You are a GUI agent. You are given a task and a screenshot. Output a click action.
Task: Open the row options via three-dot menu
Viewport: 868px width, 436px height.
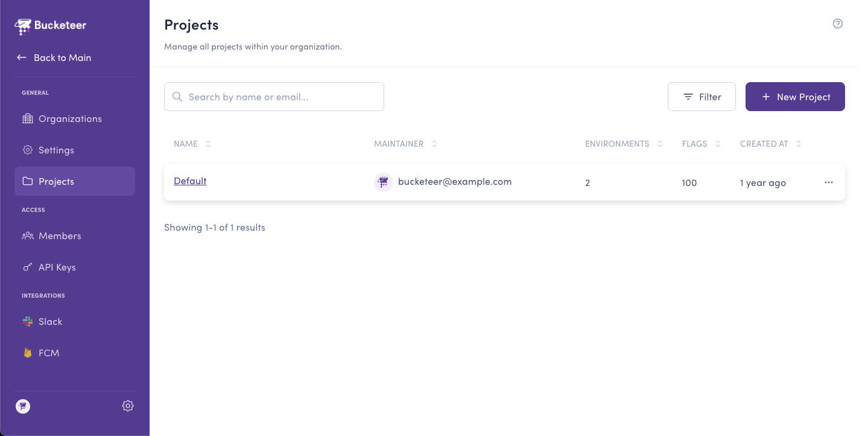pyautogui.click(x=828, y=182)
